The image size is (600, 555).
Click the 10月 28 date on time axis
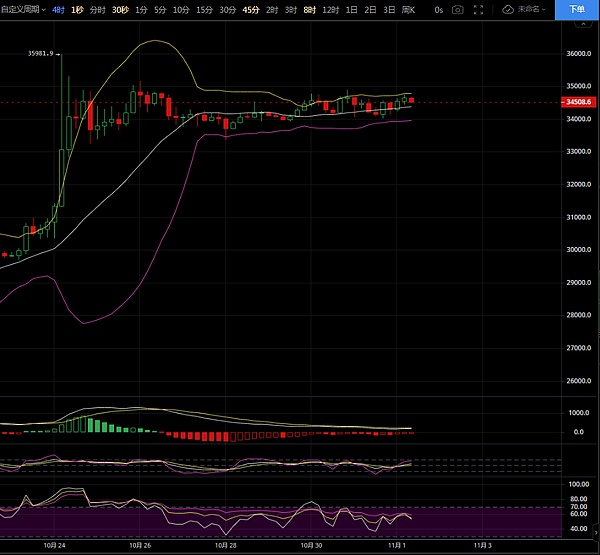point(227,547)
